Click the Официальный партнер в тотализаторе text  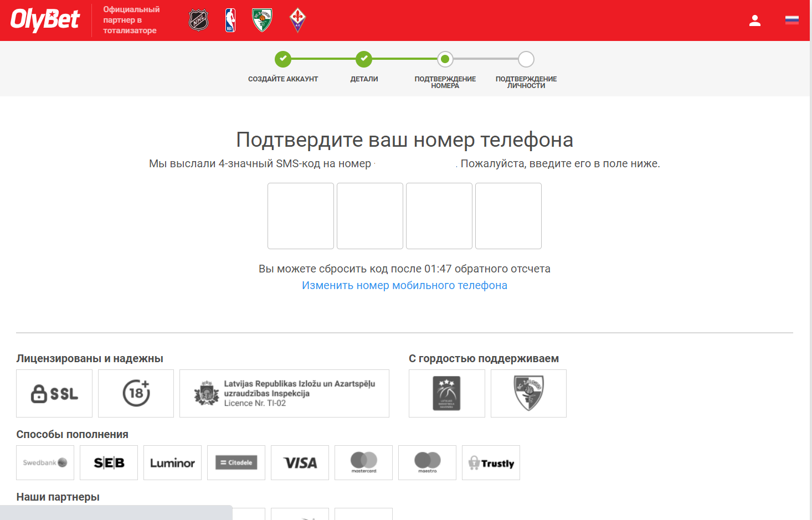(x=131, y=20)
